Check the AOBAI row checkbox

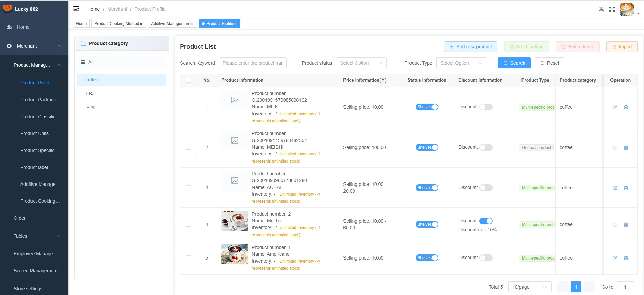point(188,188)
